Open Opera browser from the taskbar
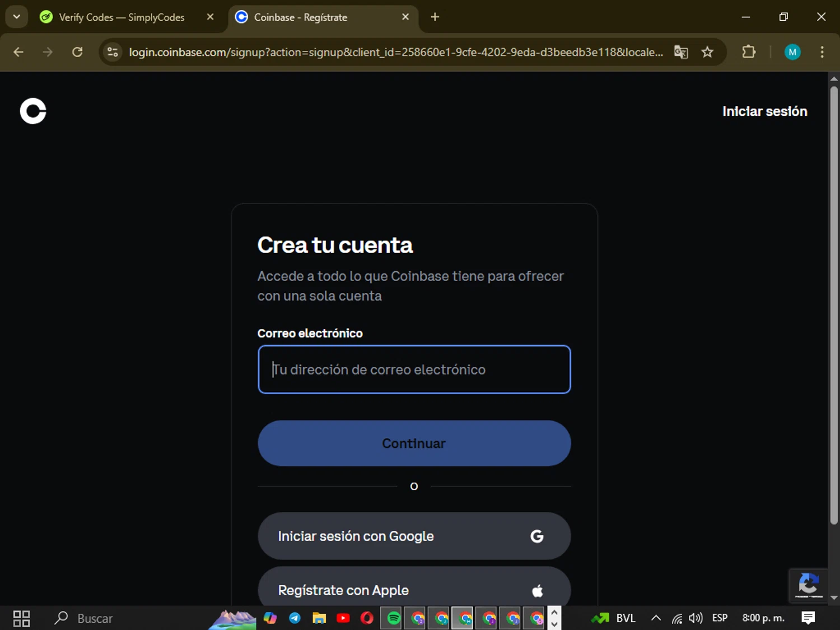The width and height of the screenshot is (840, 630). pyautogui.click(x=367, y=618)
